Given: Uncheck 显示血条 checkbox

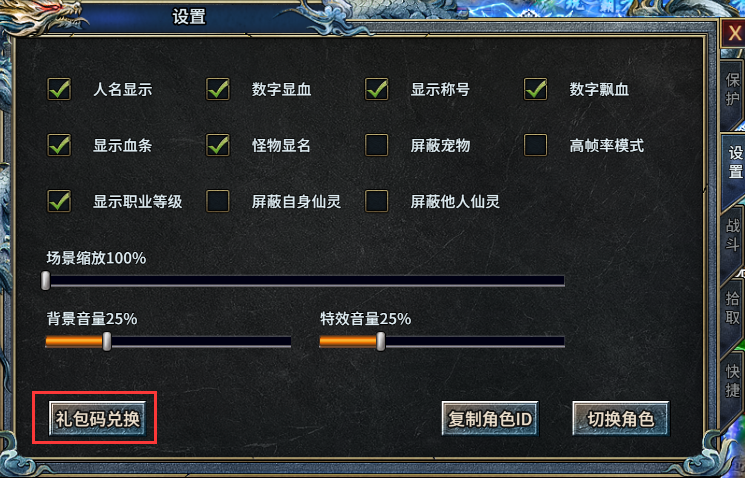Looking at the screenshot, I should click(59, 145).
